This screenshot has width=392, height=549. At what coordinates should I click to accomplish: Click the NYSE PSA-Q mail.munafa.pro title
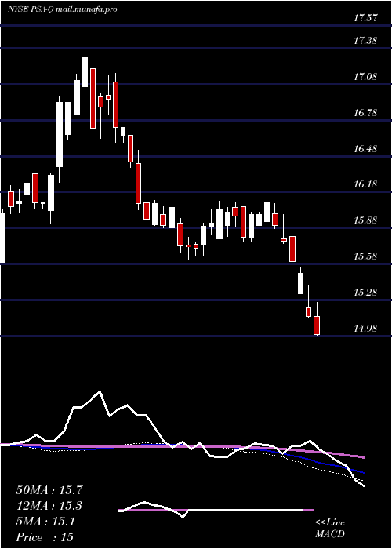62,9
